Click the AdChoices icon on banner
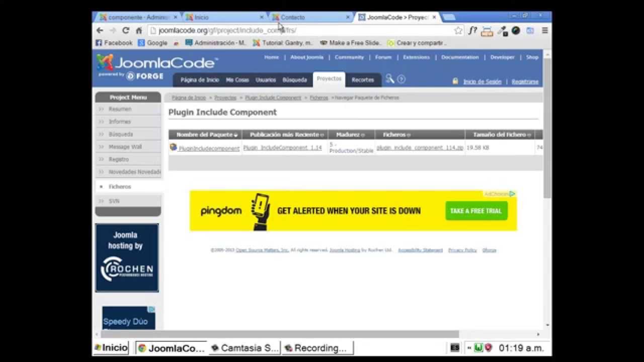The height and width of the screenshot is (362, 644). [512, 194]
